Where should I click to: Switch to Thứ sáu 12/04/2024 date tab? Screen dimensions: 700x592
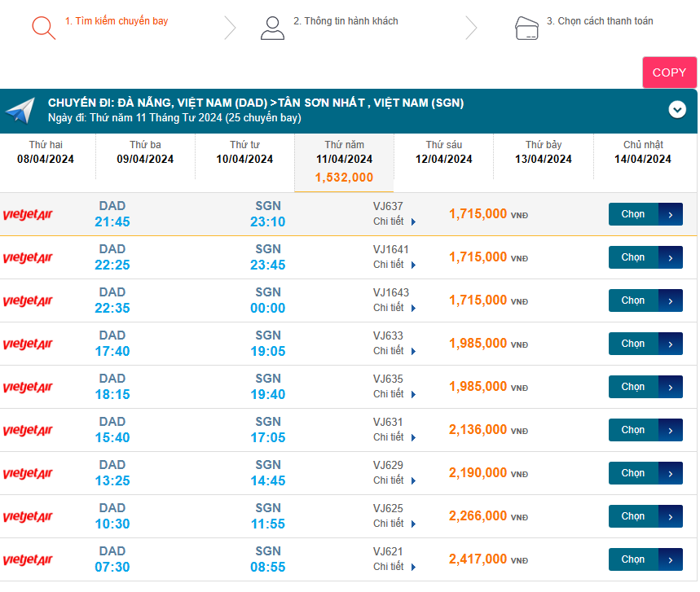point(444,152)
